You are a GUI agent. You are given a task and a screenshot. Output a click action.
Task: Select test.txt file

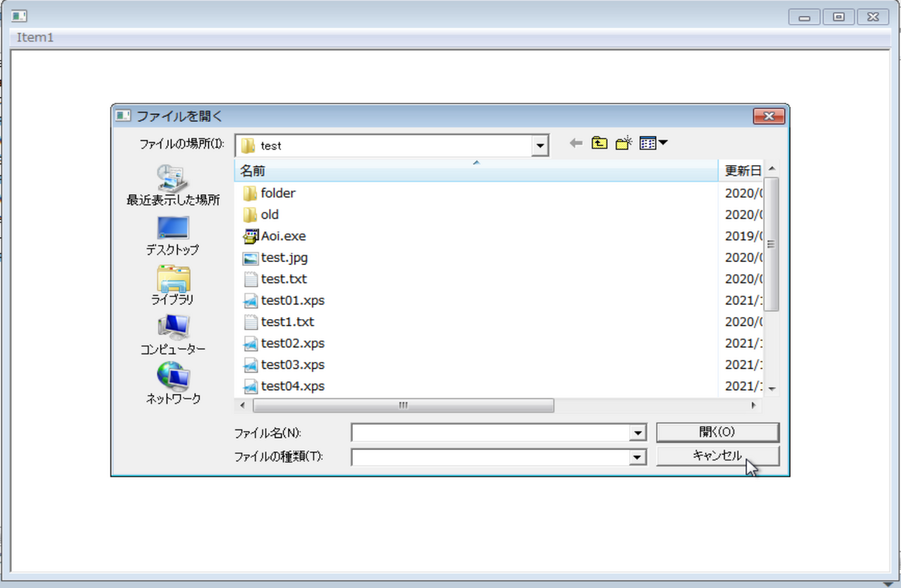tap(275, 279)
